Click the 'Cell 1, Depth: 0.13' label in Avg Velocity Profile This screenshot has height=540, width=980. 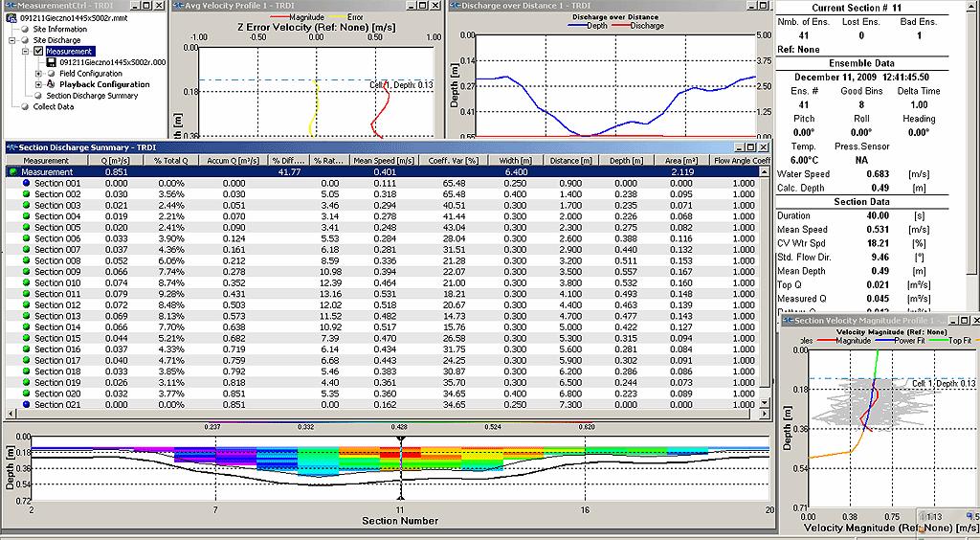(x=401, y=85)
